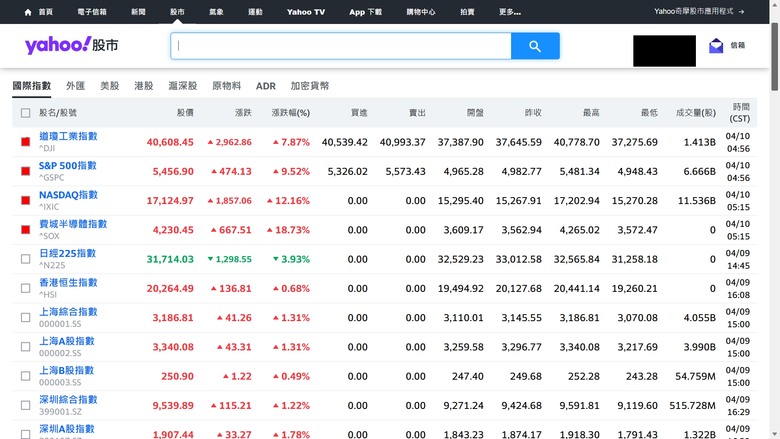
Task: Sort by the 股價 column header
Action: 185,113
